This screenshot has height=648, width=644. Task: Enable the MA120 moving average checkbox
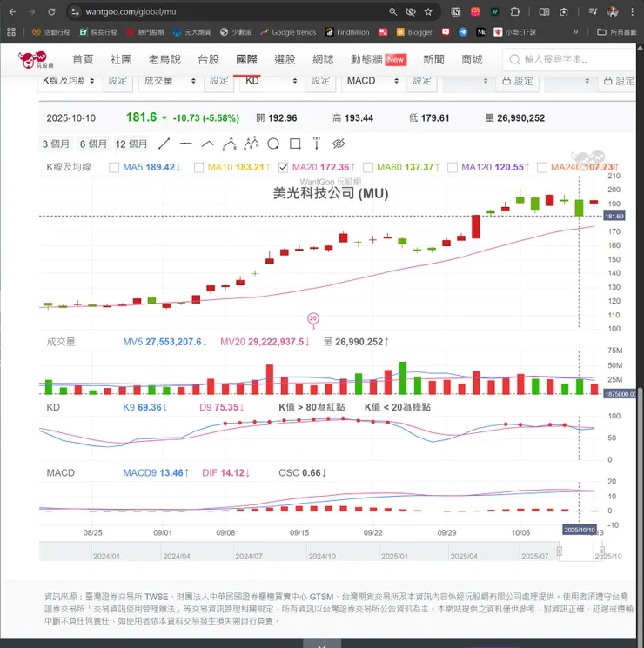(453, 167)
